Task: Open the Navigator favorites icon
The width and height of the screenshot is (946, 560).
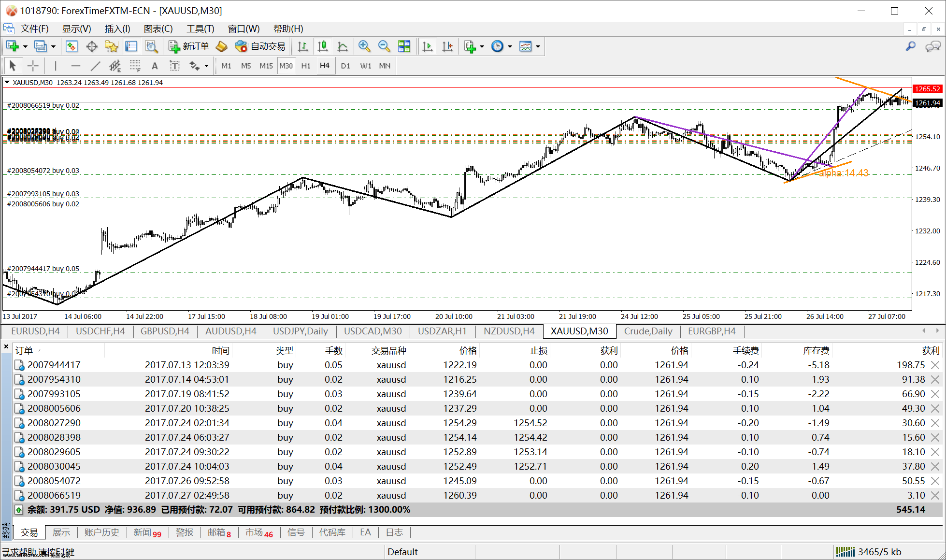Action: pos(112,46)
